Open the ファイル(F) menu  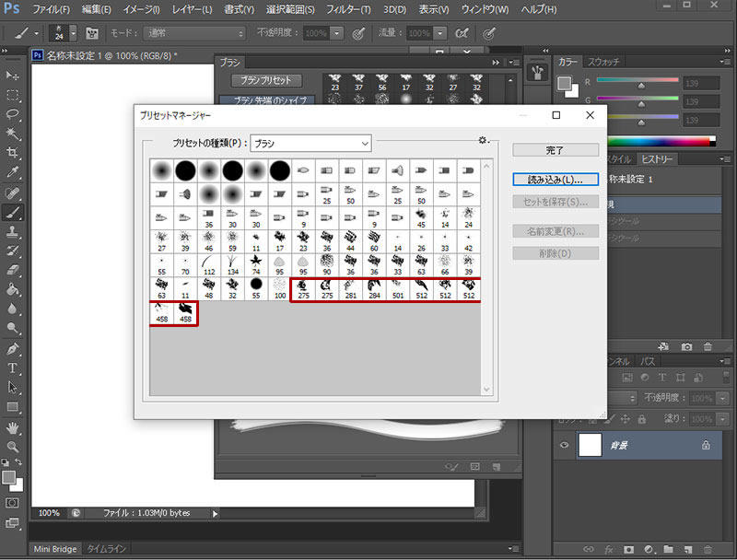52,9
